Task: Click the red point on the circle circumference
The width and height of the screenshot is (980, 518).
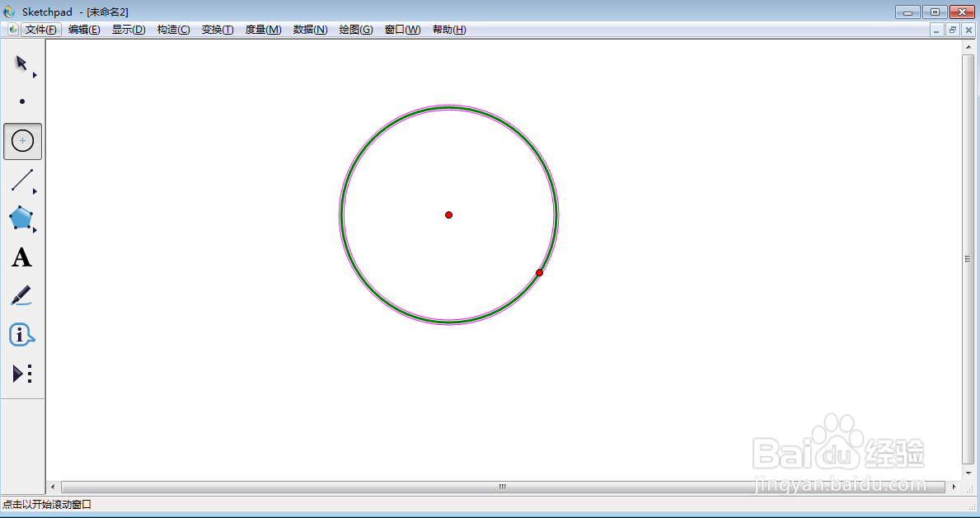Action: click(x=539, y=272)
